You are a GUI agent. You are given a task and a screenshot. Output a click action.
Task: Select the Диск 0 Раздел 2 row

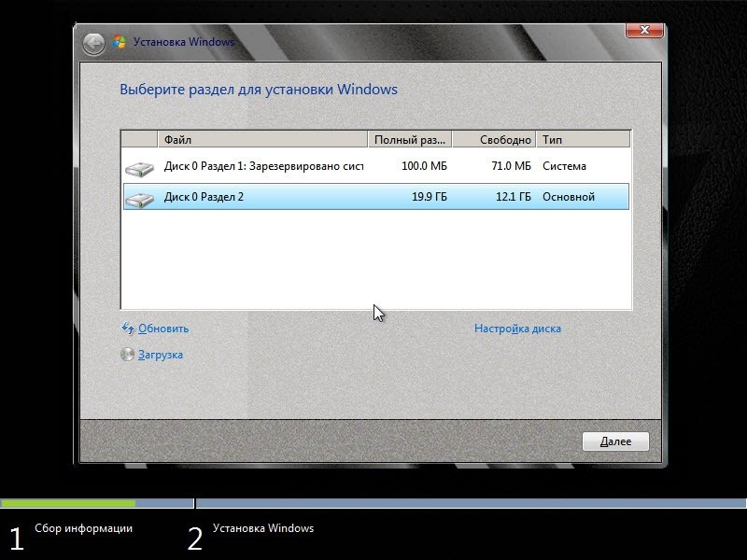pyautogui.click(x=376, y=197)
